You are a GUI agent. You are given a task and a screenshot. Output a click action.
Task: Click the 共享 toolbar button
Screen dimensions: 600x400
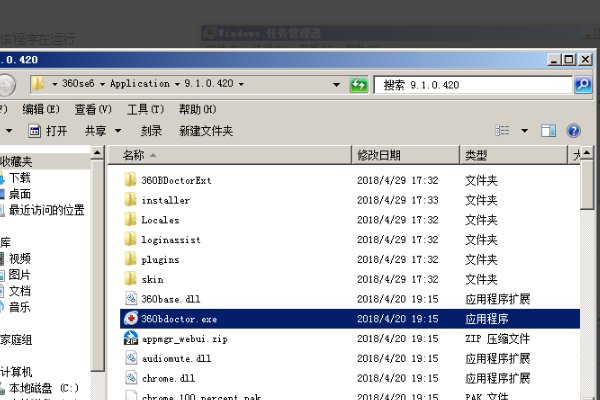tap(95, 131)
